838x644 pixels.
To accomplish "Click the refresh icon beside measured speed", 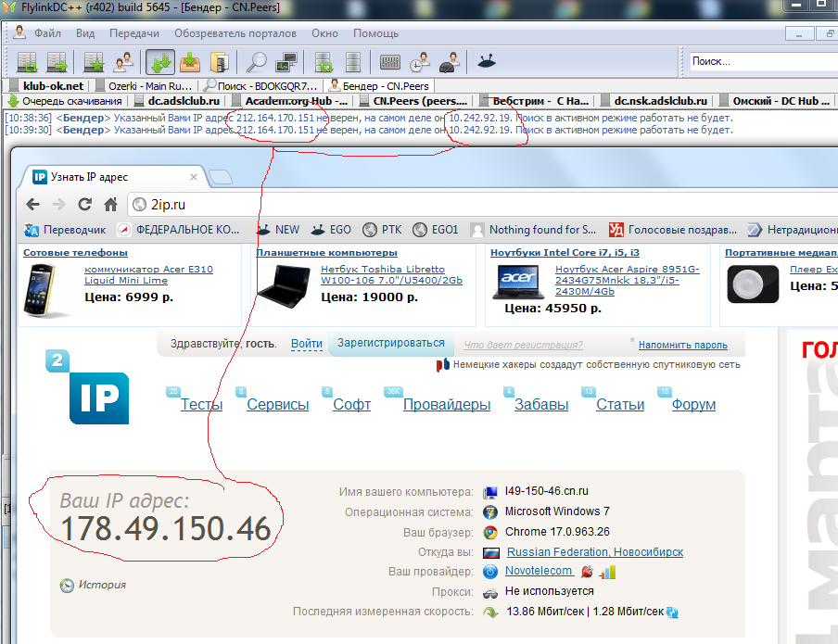I will coord(672,612).
